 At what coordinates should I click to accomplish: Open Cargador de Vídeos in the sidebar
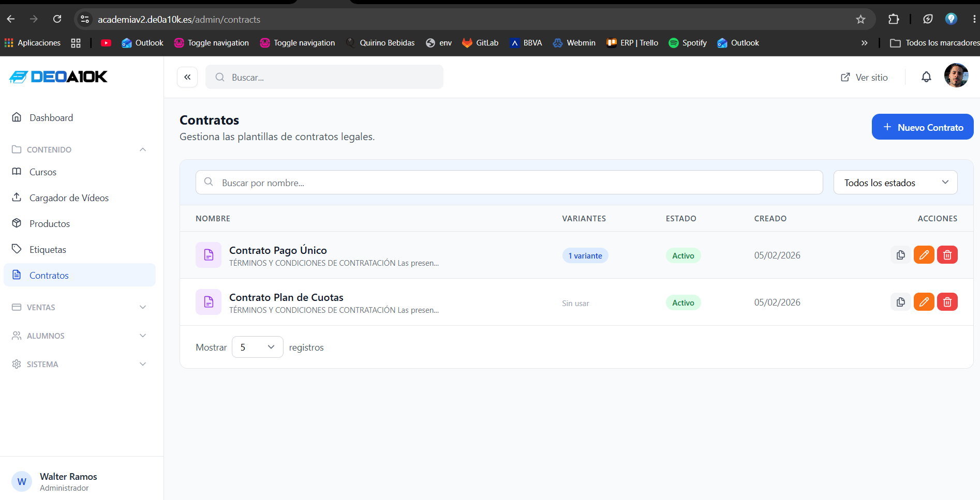coord(79,198)
